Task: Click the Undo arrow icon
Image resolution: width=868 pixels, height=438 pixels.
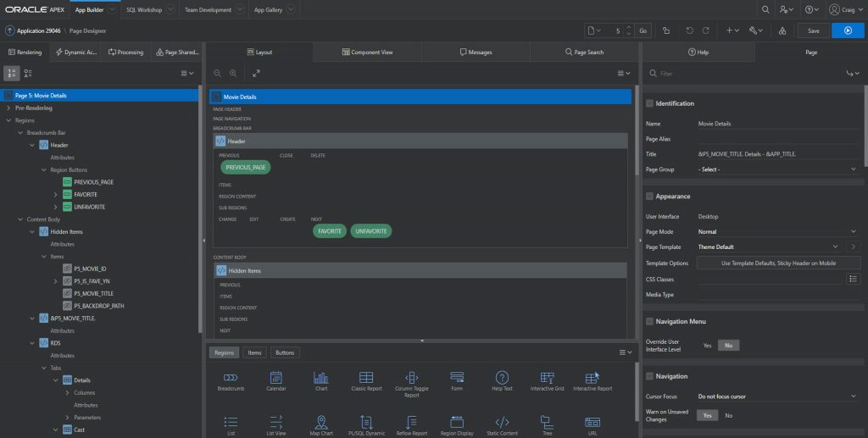Action: tap(688, 30)
